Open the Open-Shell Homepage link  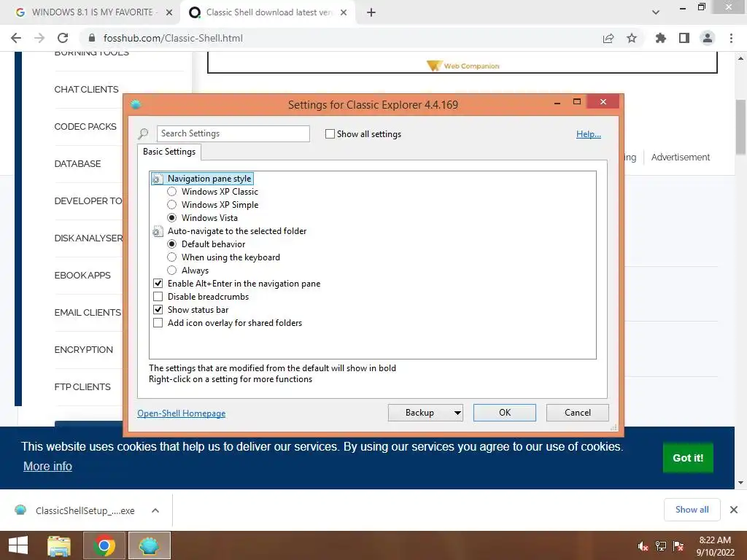click(x=182, y=413)
